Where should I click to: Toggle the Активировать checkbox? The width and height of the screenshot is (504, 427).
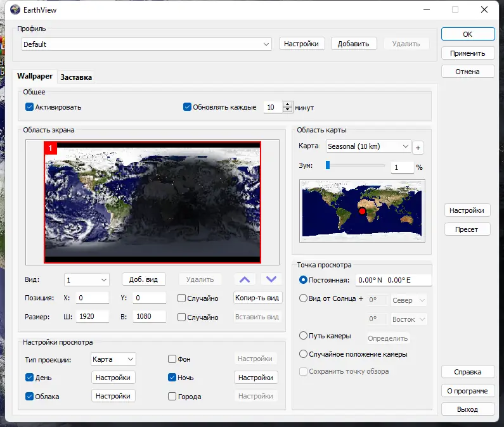[29, 107]
